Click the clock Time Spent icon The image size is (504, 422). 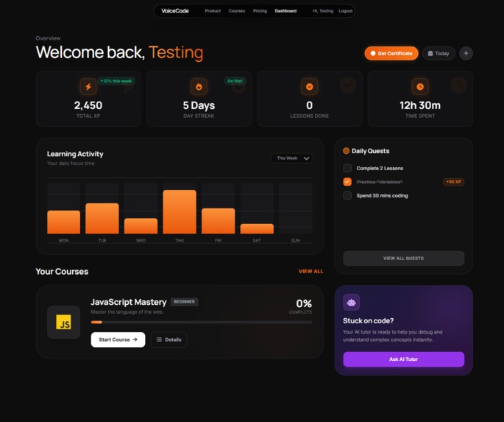(420, 86)
